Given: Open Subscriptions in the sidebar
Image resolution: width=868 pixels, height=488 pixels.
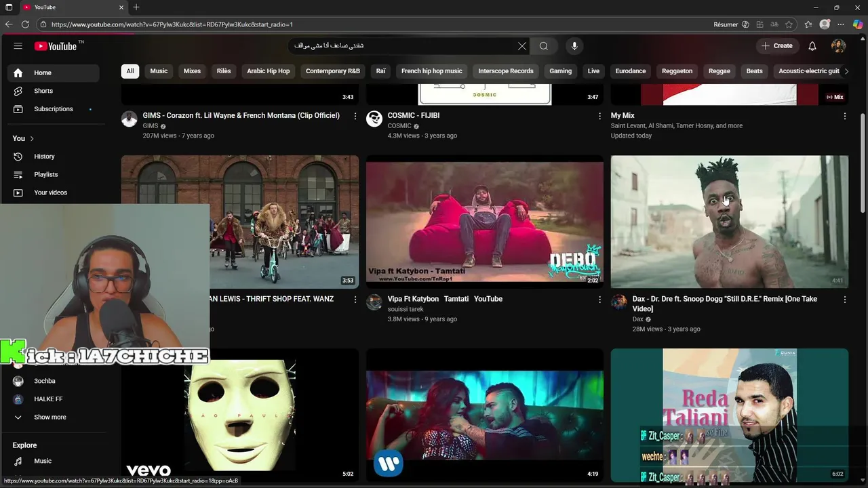Looking at the screenshot, I should point(53,109).
